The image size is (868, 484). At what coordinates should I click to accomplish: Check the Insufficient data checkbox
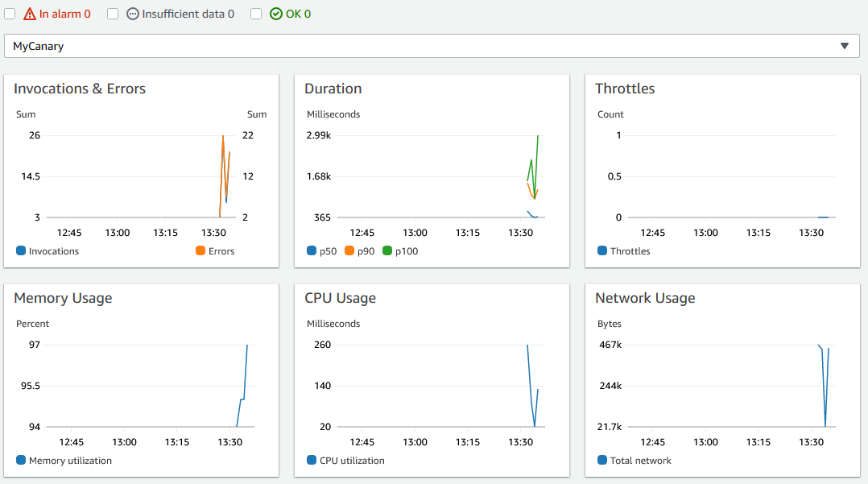(112, 13)
